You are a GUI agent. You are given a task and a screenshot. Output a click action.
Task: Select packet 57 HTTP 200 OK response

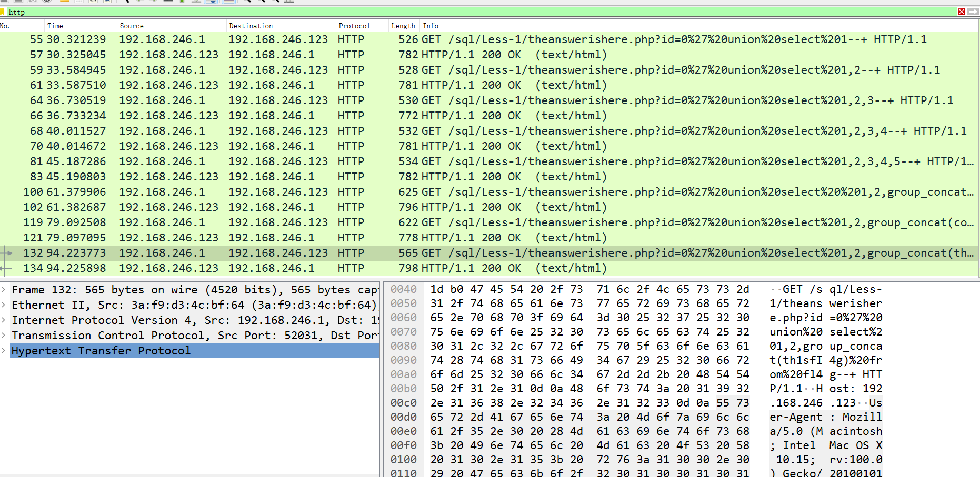pos(489,55)
